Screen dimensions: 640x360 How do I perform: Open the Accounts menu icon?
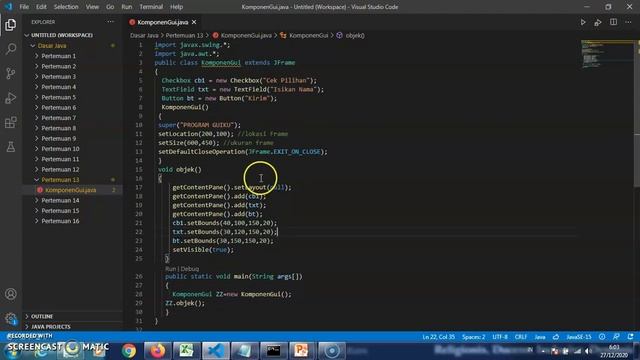point(11,294)
